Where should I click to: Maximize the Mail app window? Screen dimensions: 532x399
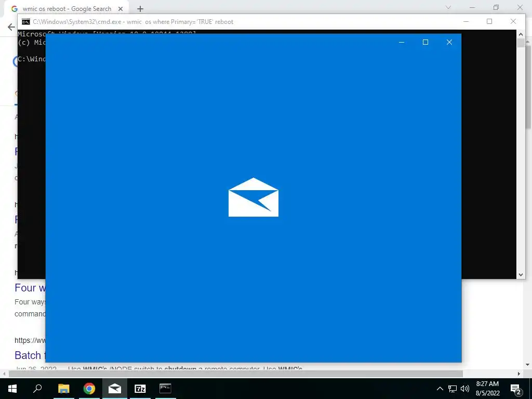pyautogui.click(x=425, y=42)
